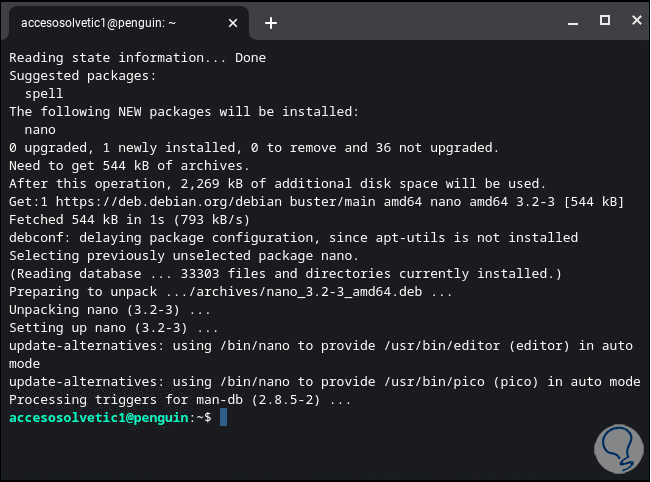Maximize the terminal window
651x482 pixels.
click(604, 20)
